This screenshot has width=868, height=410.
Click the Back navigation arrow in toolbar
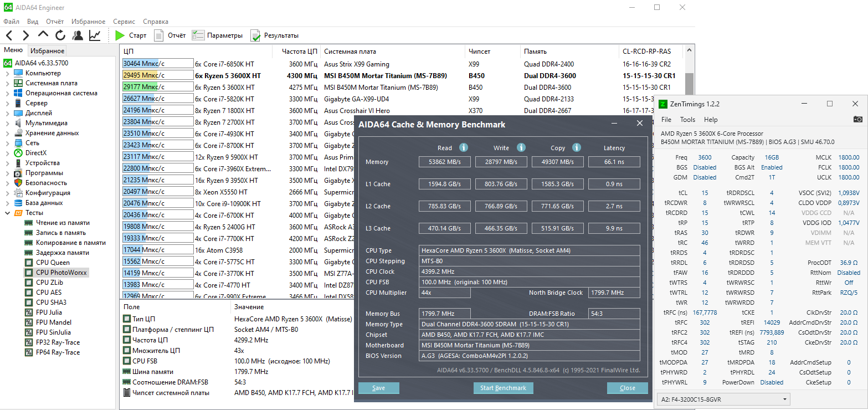pos(9,35)
